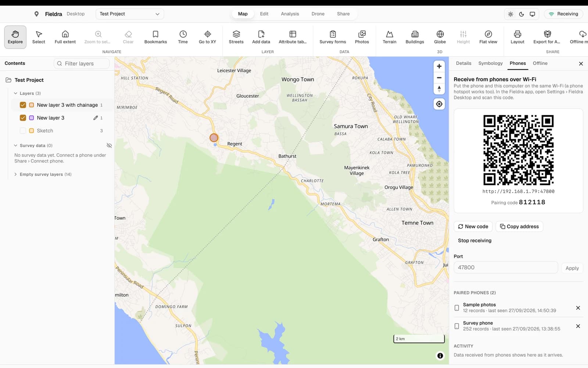Apply the port setting

tap(572, 268)
